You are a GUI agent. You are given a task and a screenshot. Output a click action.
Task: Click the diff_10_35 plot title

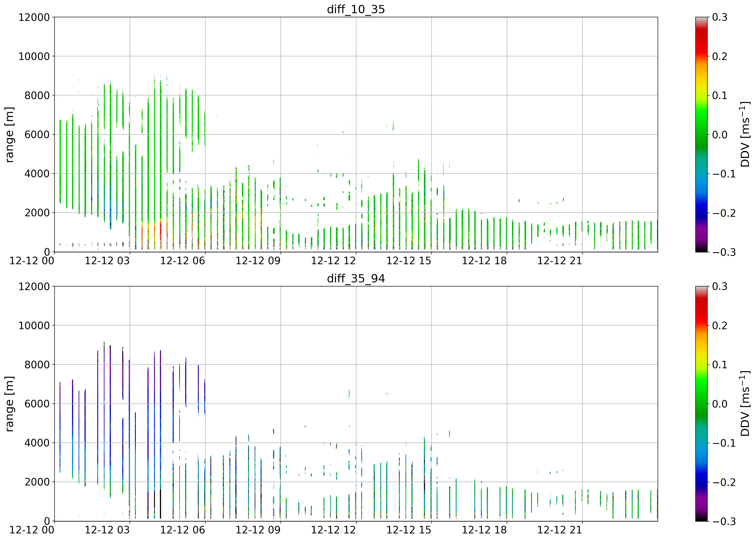point(356,9)
